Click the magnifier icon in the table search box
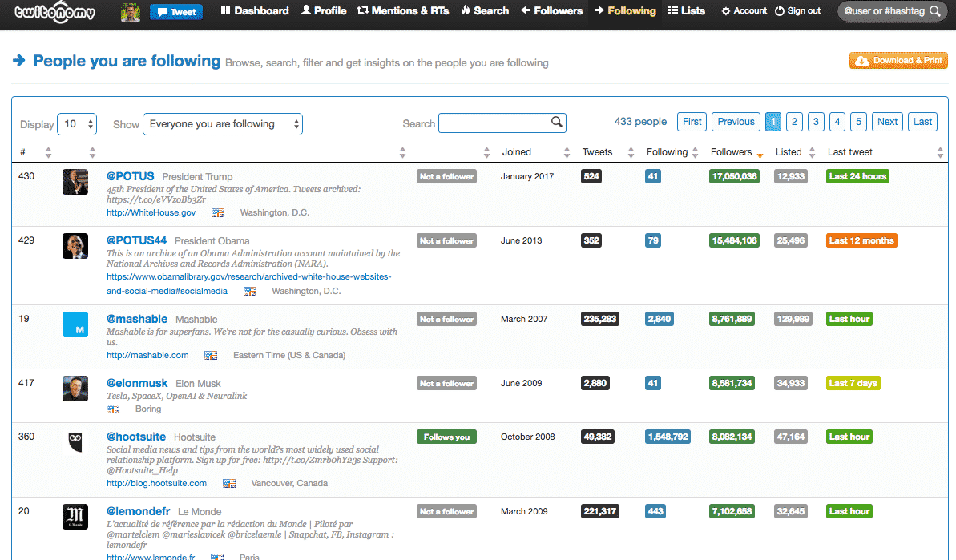956x560 pixels. [x=556, y=123]
